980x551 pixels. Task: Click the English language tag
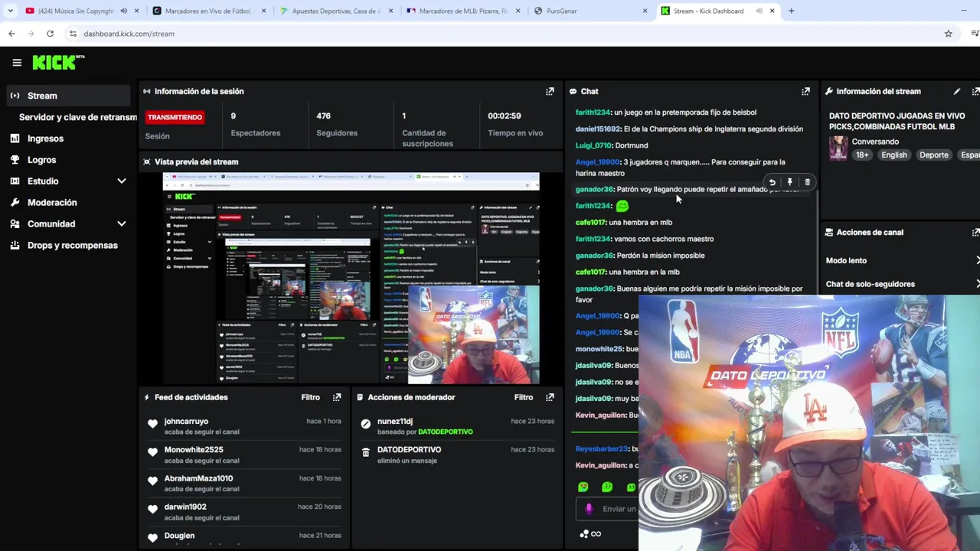coord(893,155)
